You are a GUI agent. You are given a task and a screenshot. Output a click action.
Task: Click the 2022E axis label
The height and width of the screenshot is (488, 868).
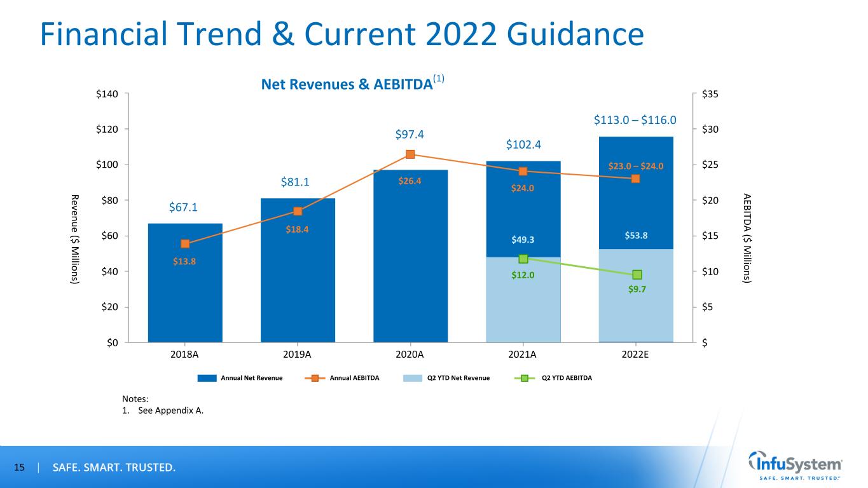[635, 355]
